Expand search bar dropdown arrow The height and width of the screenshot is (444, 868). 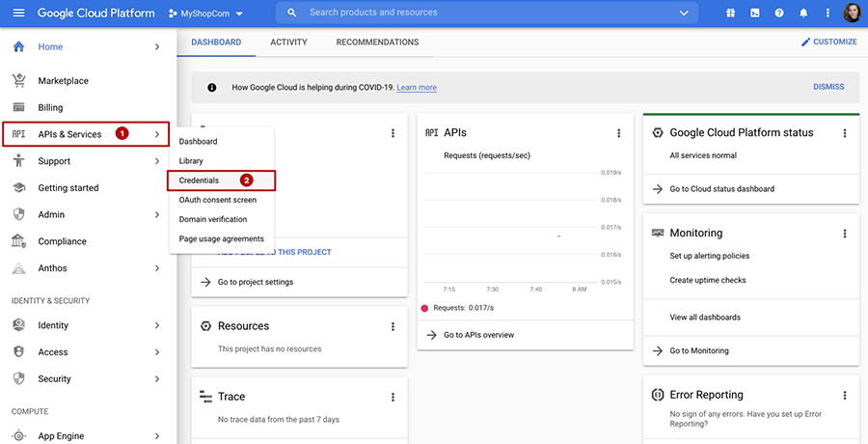click(x=684, y=13)
